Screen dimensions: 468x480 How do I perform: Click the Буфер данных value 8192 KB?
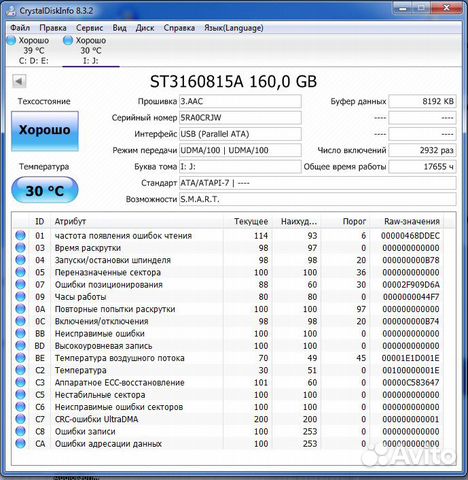click(x=422, y=101)
